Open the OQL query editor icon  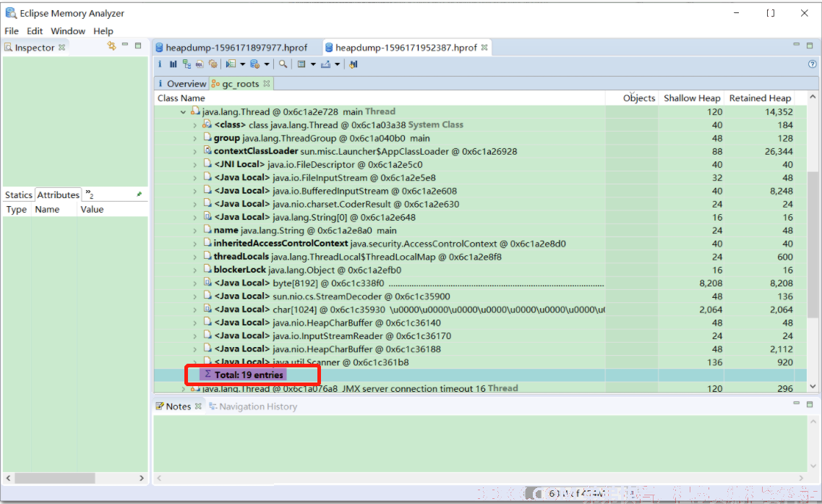[x=200, y=64]
